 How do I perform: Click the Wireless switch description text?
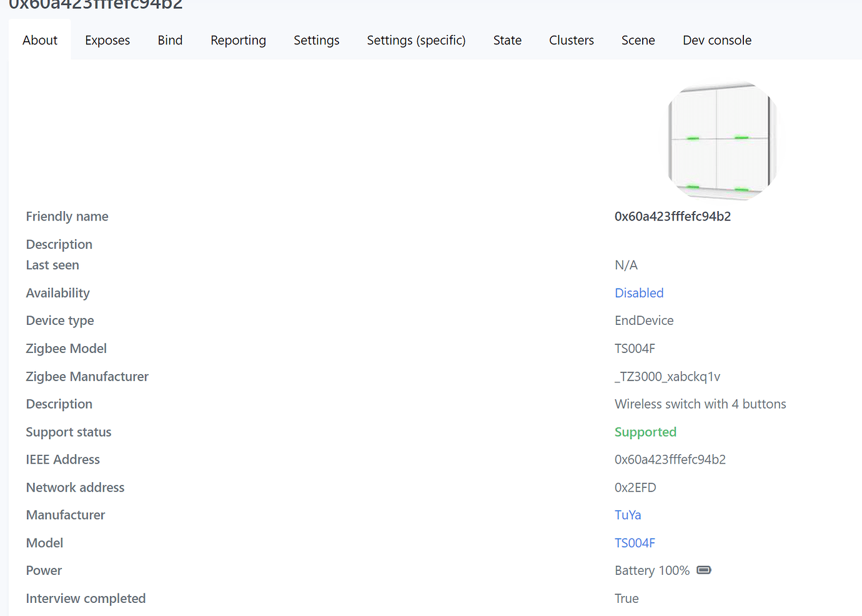pyautogui.click(x=700, y=404)
